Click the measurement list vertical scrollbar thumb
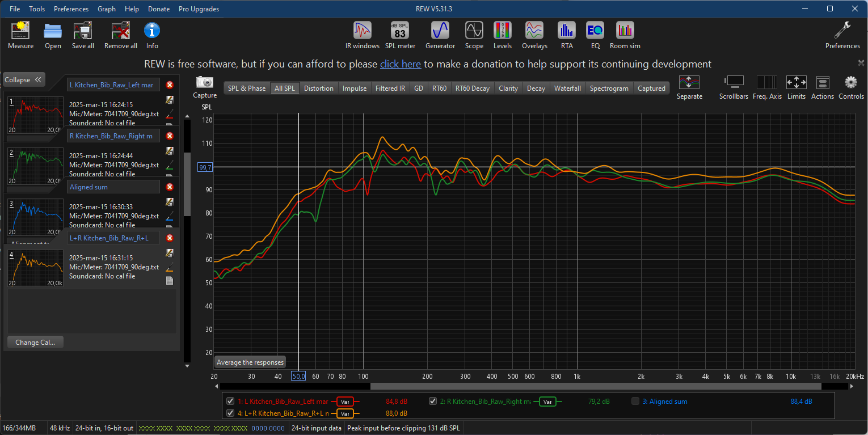The width and height of the screenshot is (868, 435). 187,184
